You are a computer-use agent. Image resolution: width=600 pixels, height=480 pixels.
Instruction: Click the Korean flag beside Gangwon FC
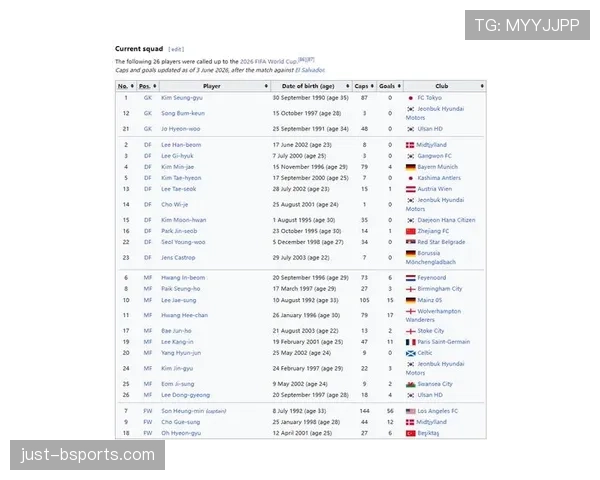pos(411,156)
